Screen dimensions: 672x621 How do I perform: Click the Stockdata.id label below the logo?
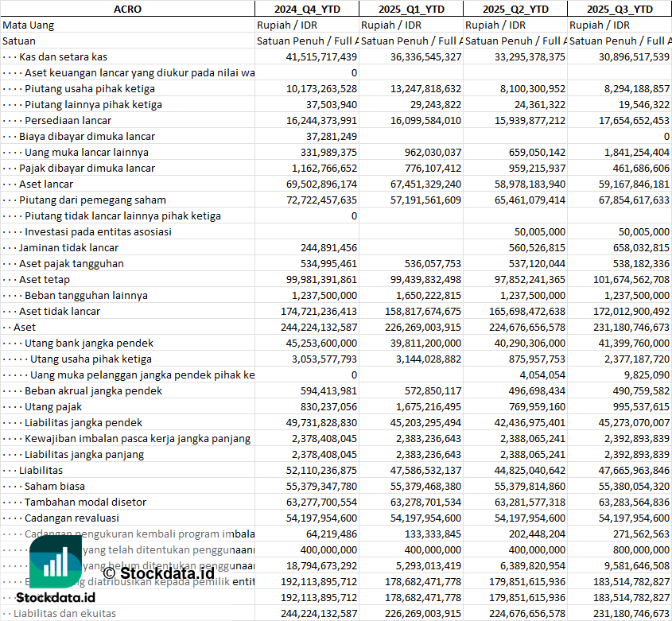56,597
